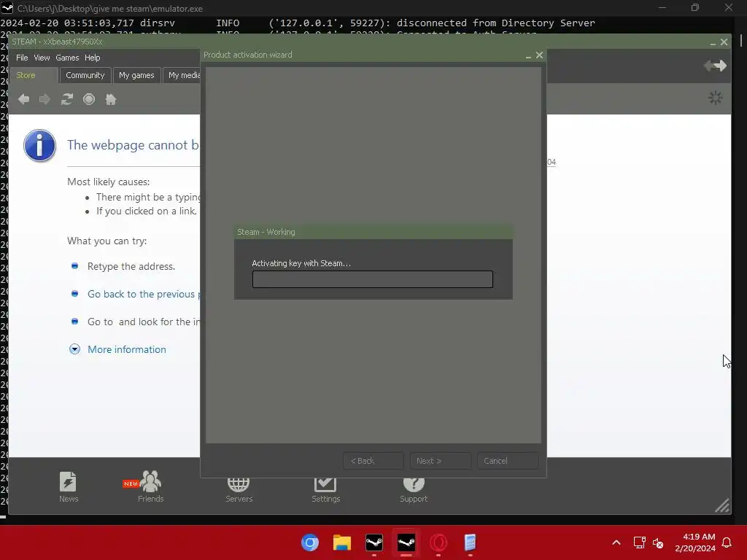
Task: Open the Friends list in Steam
Action: pos(150,486)
